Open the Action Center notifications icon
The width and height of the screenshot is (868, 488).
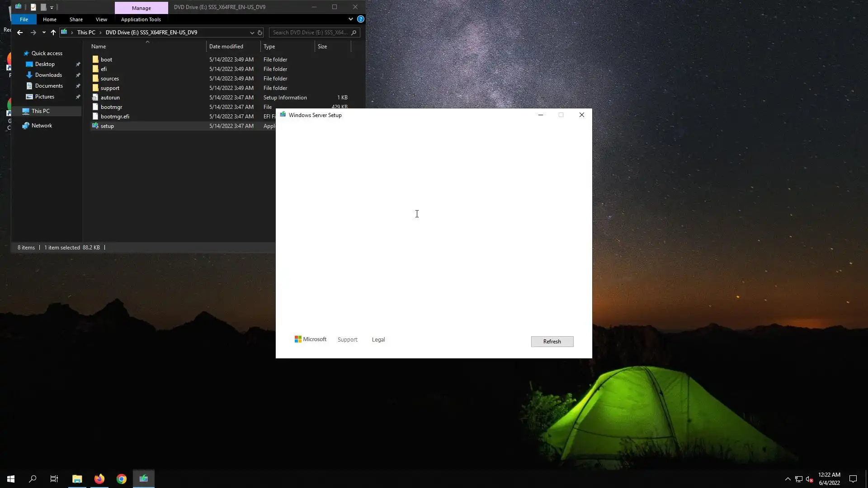point(853,479)
